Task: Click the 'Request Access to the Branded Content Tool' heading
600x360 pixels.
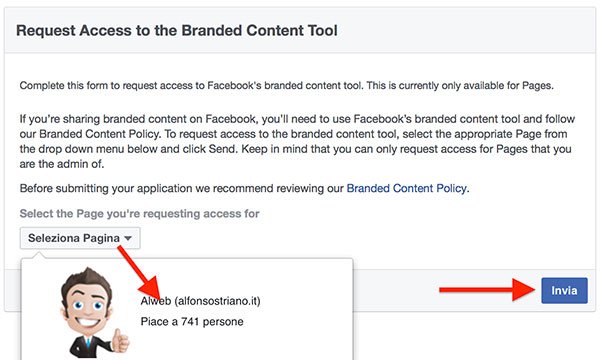Action: pos(177,31)
